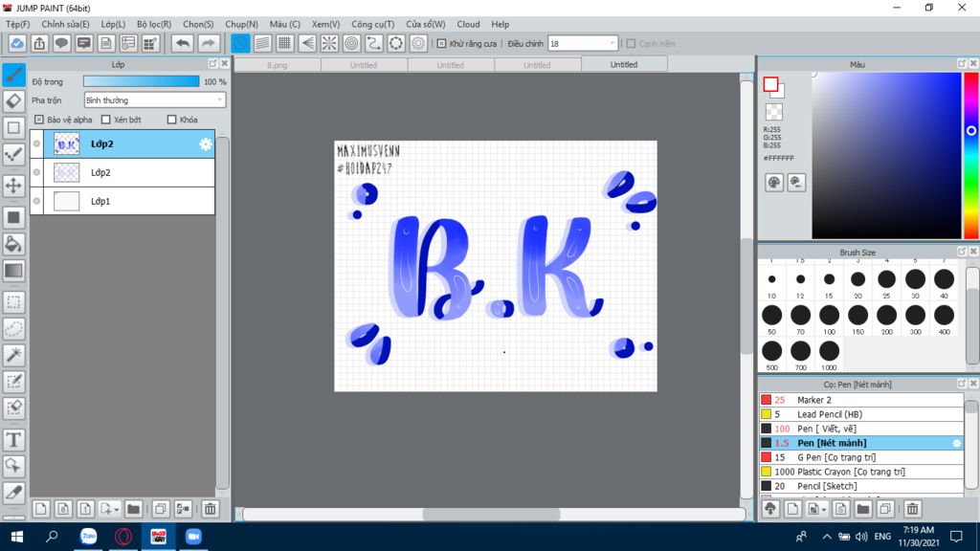Click the rainbow hue slider strip
980x551 pixels.
pyautogui.click(x=971, y=155)
